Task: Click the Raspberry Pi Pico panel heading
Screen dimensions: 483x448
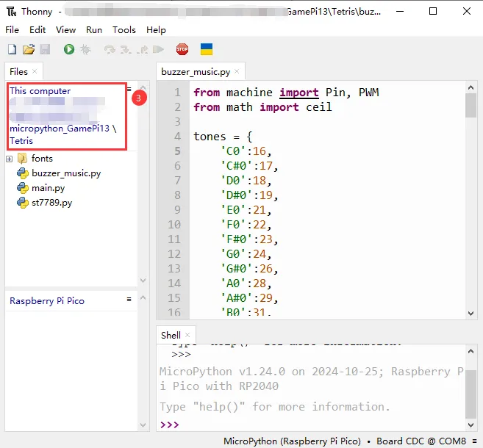Action: pyautogui.click(x=47, y=300)
